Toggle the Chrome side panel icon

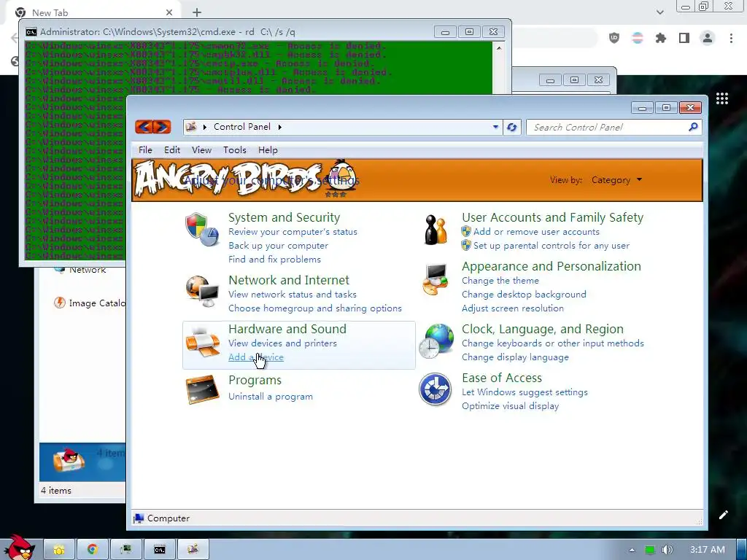(684, 38)
